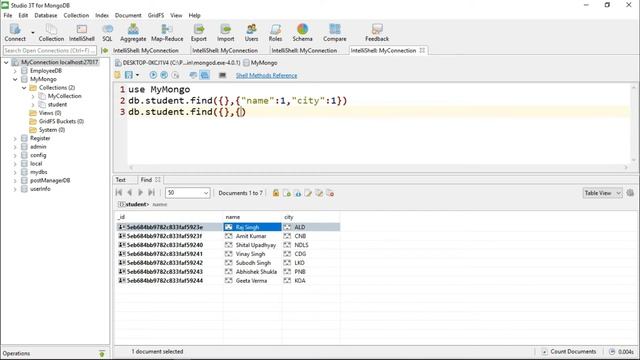Click the second run icon in shell toolbar
This screenshot has width=640, height=360.
(x=164, y=75)
